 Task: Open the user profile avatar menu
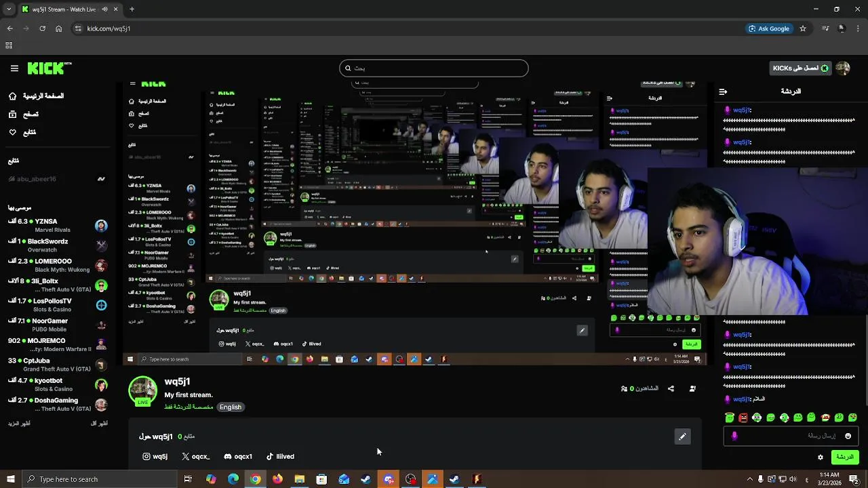[843, 68]
